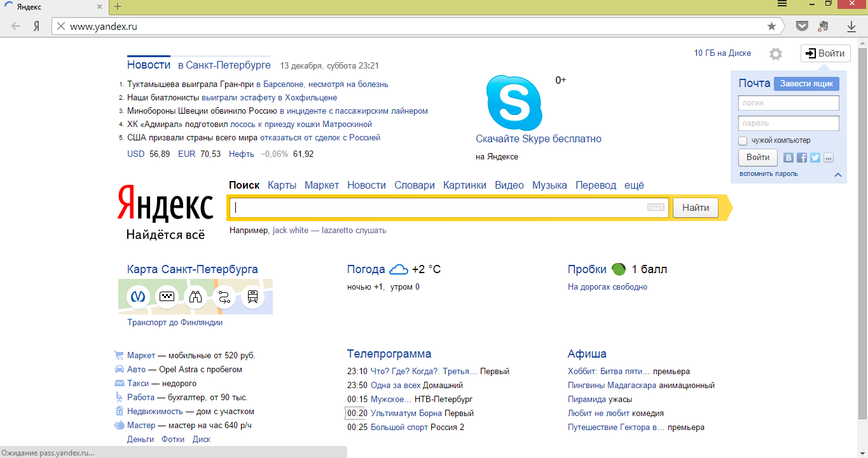Submit mail form with 'Войти' button
Viewport: 868px width, 458px height.
tap(758, 158)
